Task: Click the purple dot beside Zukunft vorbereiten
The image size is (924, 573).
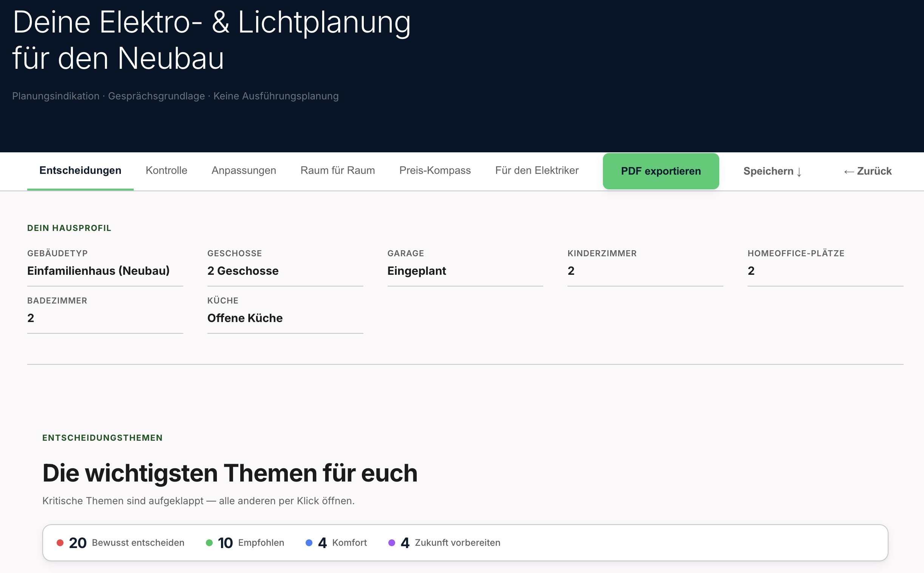Action: 392,543
